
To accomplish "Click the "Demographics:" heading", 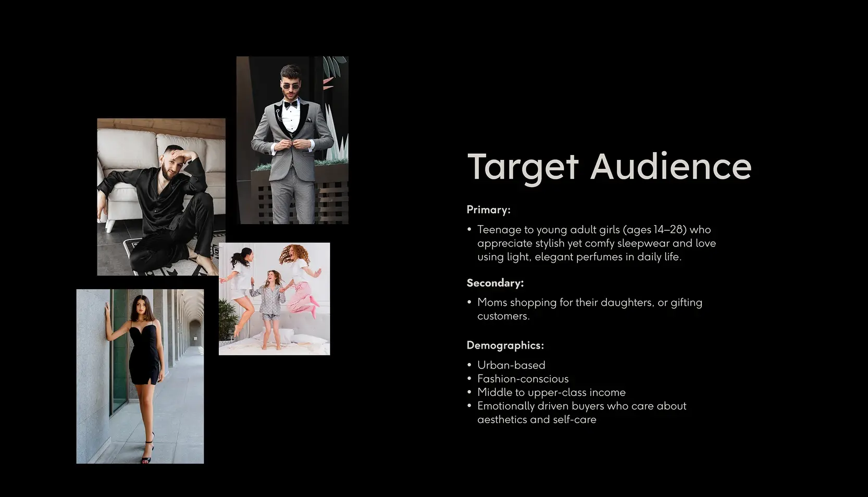I will pyautogui.click(x=505, y=345).
